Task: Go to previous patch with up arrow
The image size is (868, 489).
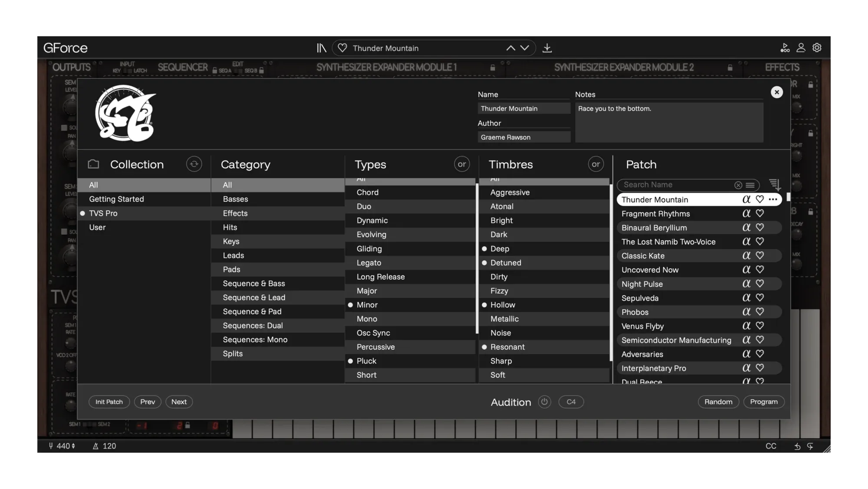Action: [x=511, y=48]
